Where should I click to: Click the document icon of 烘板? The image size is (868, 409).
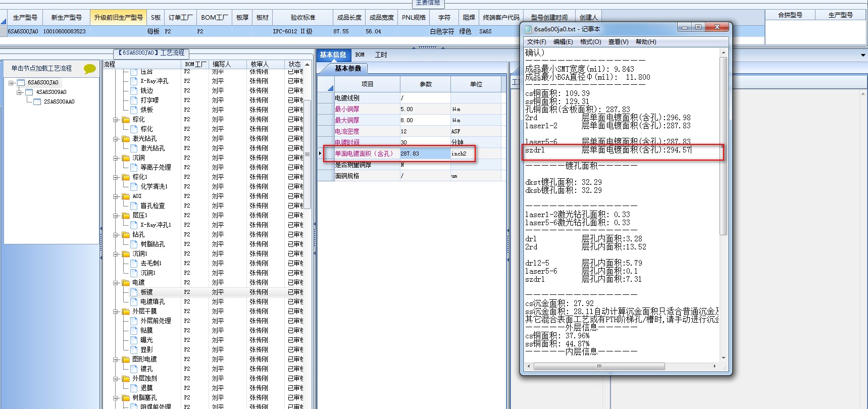pyautogui.click(x=134, y=110)
